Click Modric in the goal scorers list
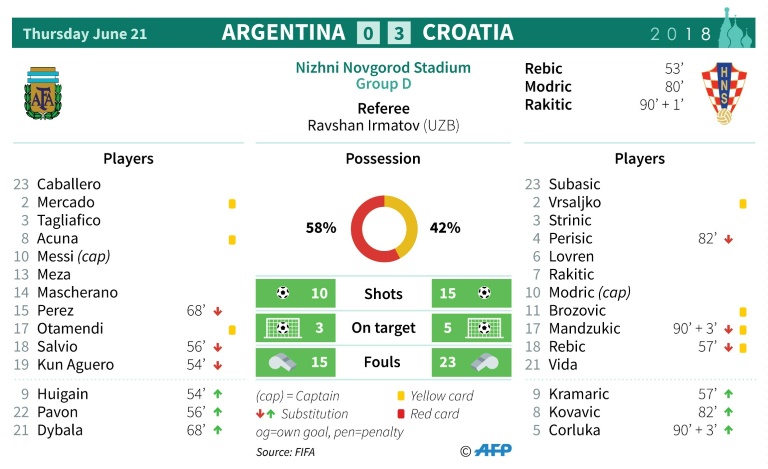 pos(548,87)
